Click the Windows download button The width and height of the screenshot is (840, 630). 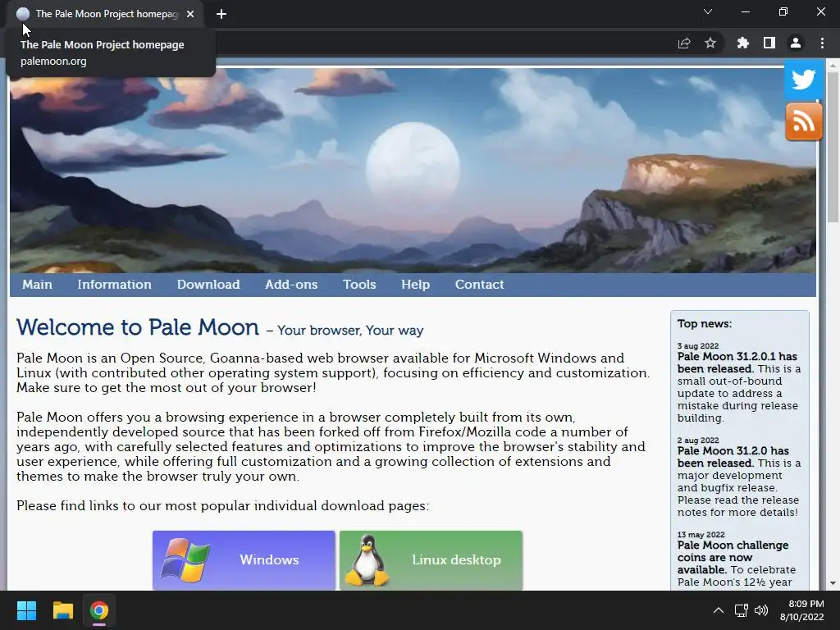244,559
